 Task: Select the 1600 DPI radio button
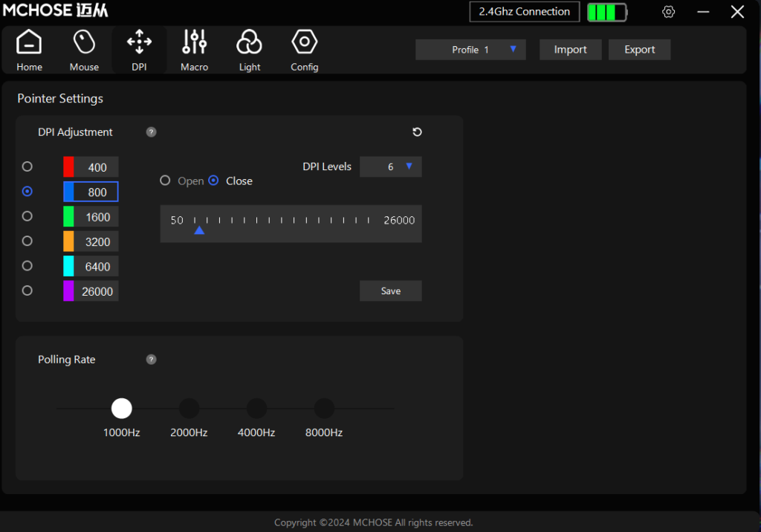click(27, 216)
